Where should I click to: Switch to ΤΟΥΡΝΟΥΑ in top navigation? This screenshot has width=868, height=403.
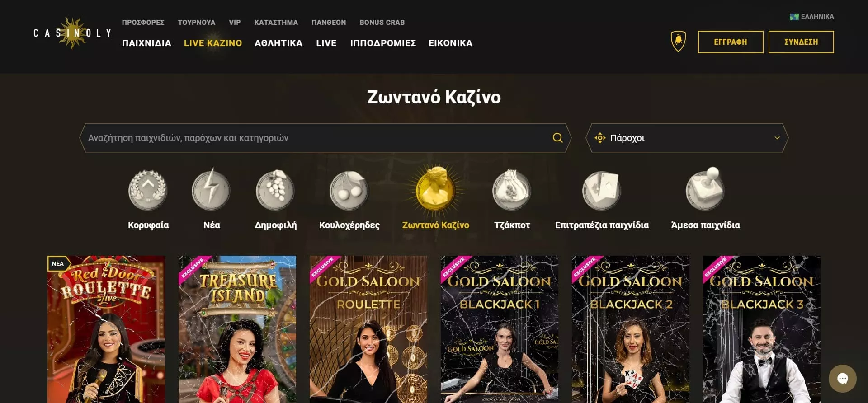[x=197, y=22]
